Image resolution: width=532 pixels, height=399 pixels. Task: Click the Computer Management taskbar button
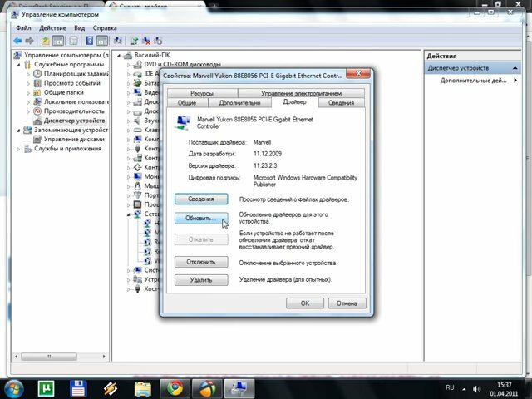(239, 388)
